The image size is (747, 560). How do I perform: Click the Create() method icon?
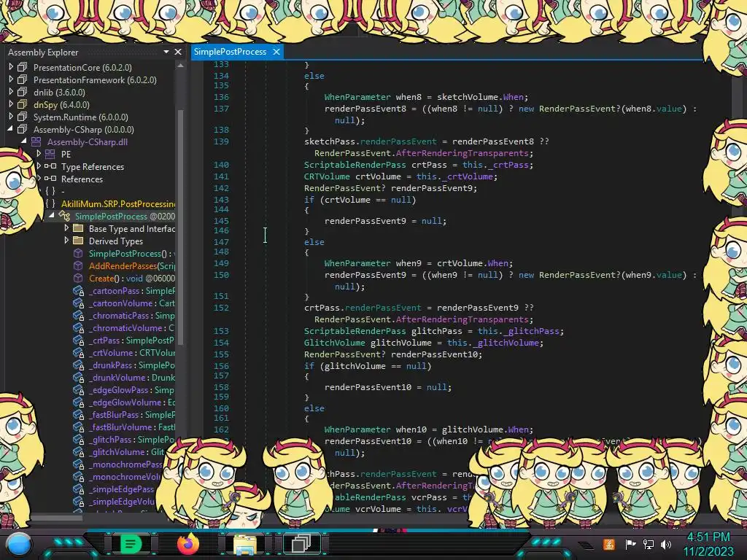click(78, 278)
